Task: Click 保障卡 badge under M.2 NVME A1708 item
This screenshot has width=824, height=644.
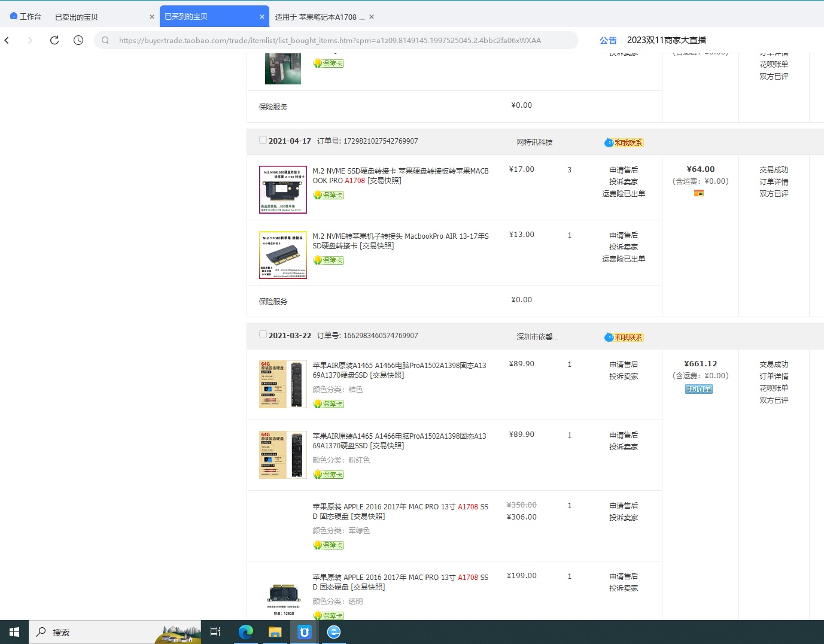Action: 328,195
